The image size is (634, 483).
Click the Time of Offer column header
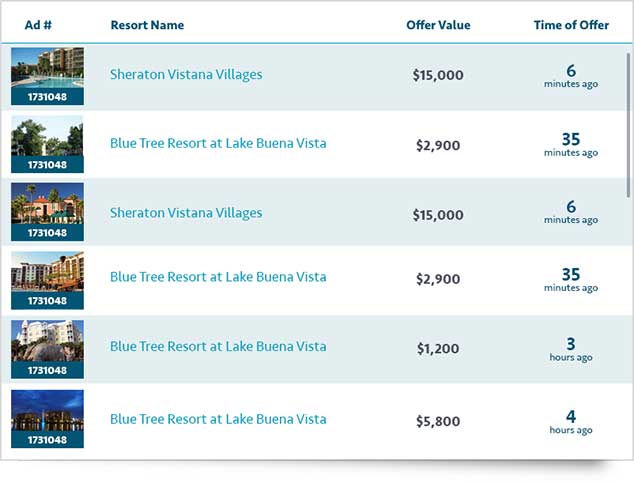pos(571,25)
